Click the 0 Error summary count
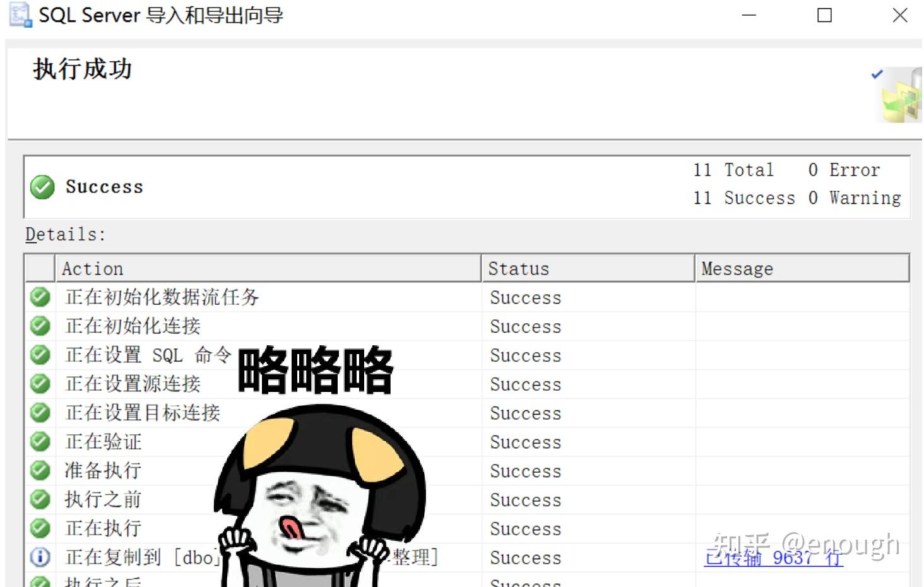Viewport: 924px width, 587px height. (844, 170)
